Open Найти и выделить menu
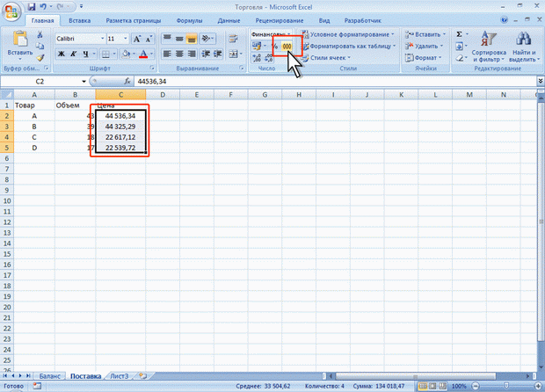Image resolution: width=545 pixels, height=392 pixels. 524,47
